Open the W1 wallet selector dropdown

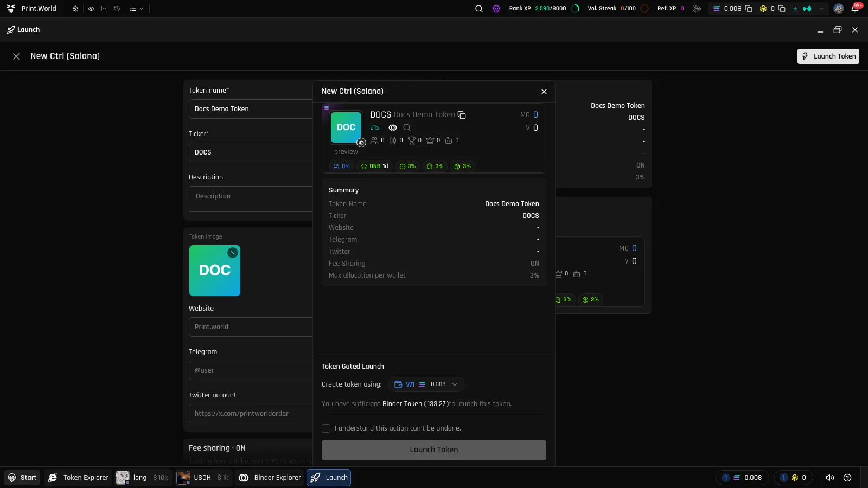(426, 384)
